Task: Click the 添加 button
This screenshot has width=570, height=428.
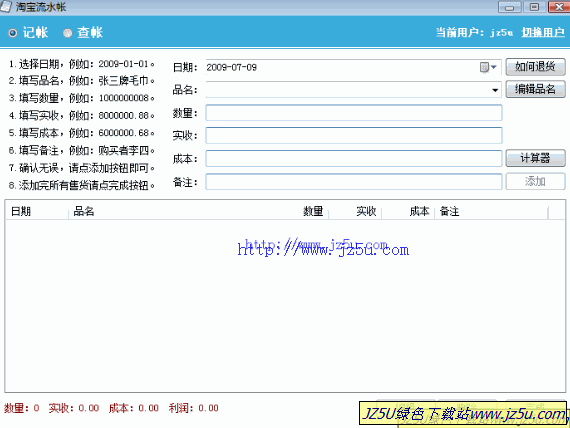Action: 535,181
